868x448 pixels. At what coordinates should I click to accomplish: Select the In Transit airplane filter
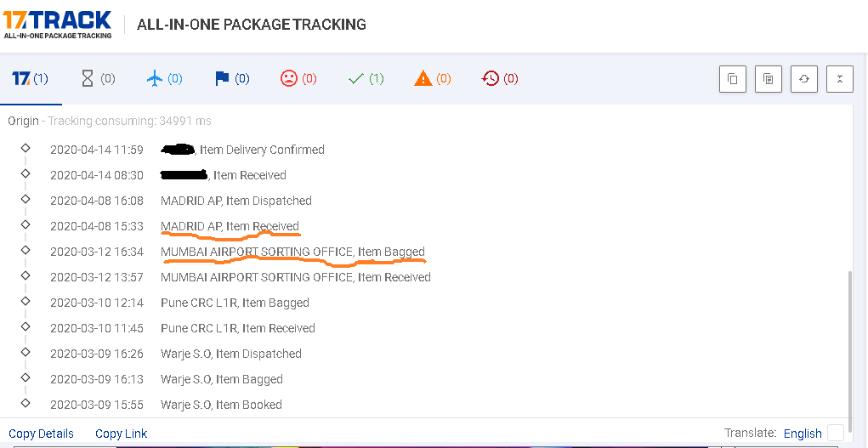tap(164, 79)
